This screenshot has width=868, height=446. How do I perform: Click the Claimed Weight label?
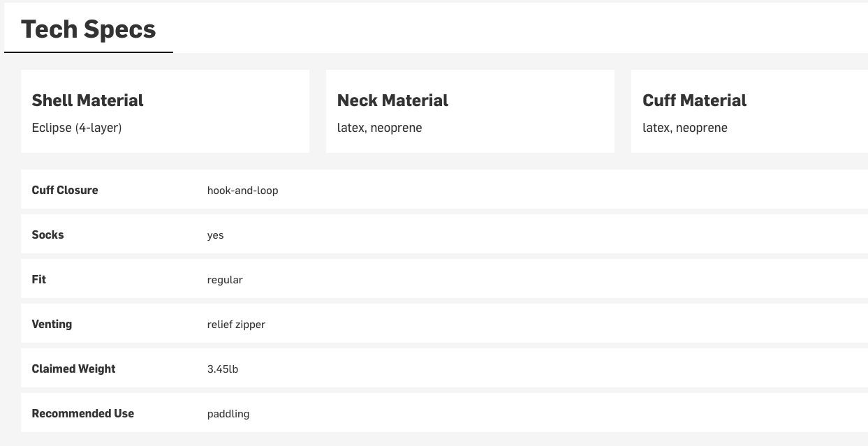(73, 369)
